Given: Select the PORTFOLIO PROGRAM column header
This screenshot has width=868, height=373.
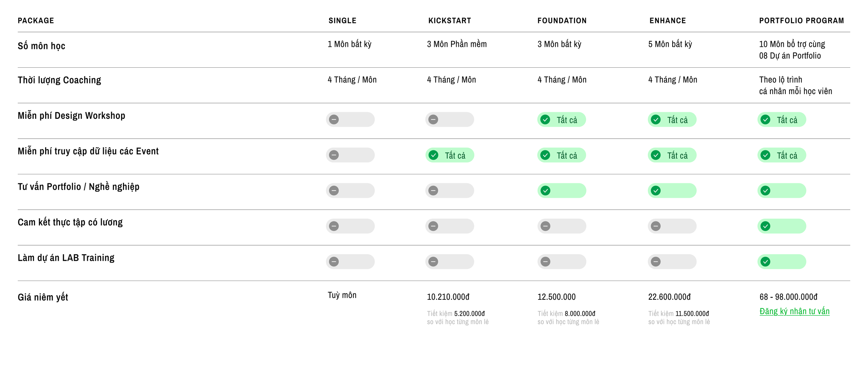Looking at the screenshot, I should [x=801, y=20].
